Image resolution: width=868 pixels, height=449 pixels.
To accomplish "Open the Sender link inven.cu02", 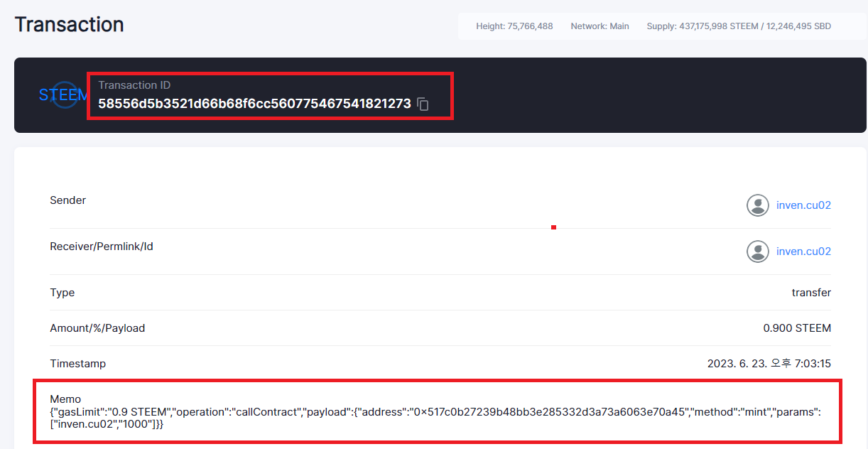I will 803,205.
